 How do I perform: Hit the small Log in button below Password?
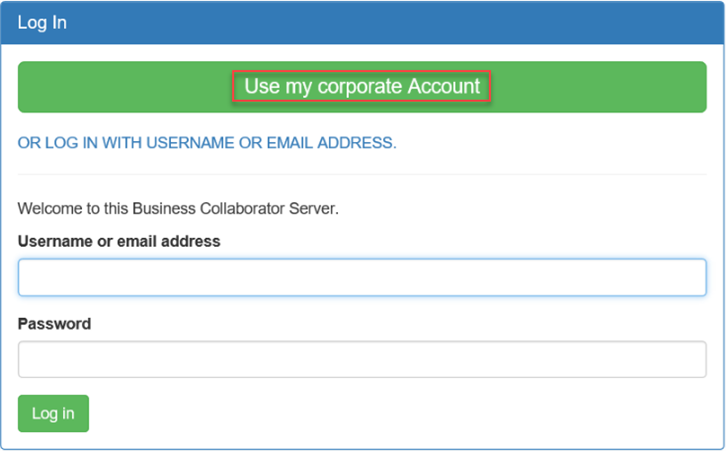click(x=53, y=413)
